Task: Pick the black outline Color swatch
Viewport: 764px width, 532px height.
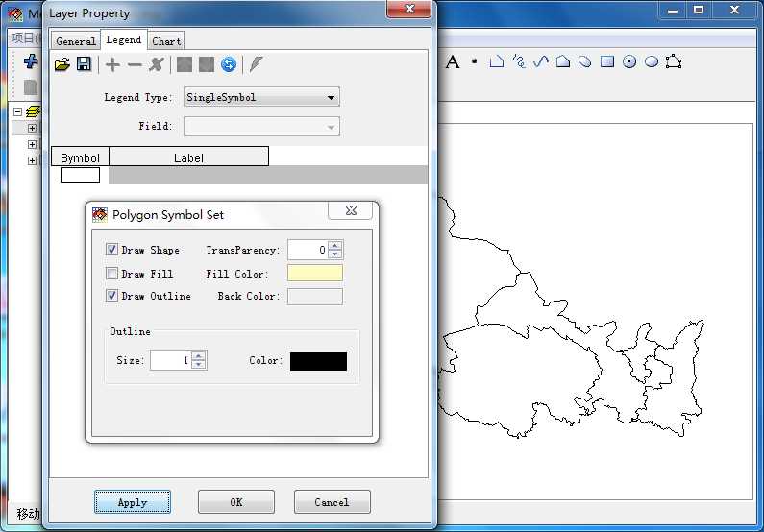Action: [x=319, y=361]
